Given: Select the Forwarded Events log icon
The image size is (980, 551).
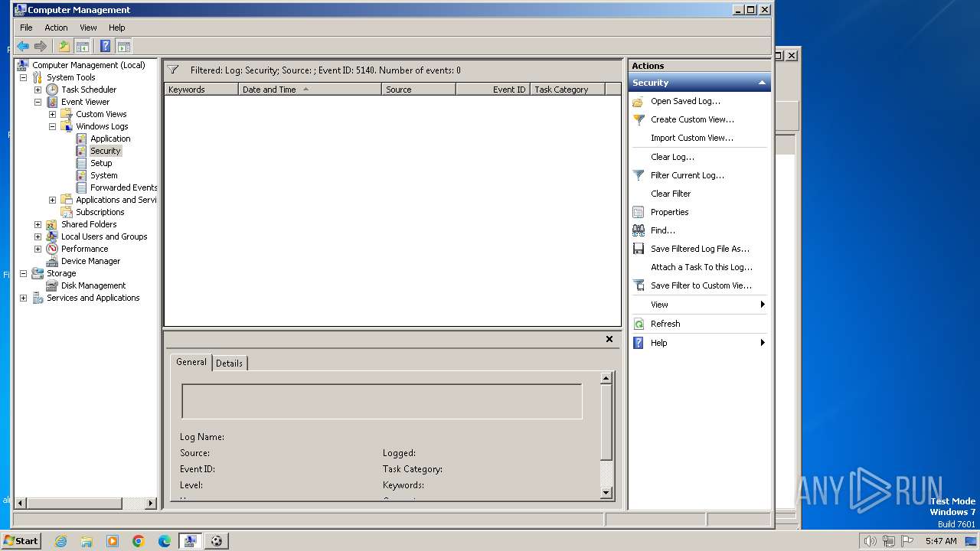Looking at the screenshot, I should (82, 187).
